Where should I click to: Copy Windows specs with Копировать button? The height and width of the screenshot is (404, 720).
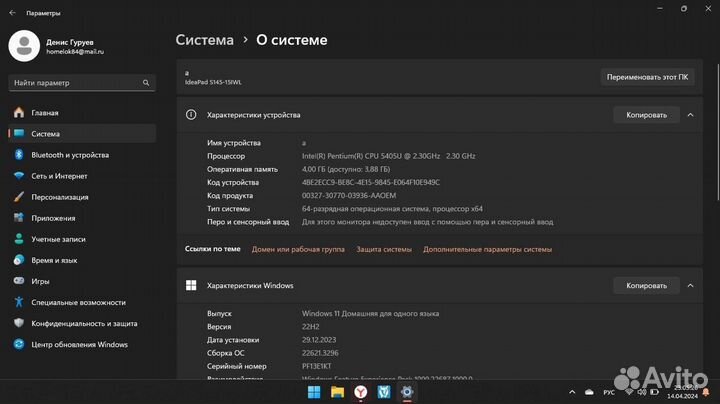647,286
